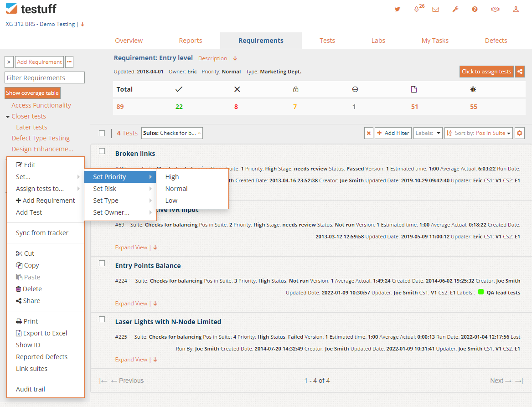Click the document column icon
This screenshot has width=532, height=407.
pos(413,89)
